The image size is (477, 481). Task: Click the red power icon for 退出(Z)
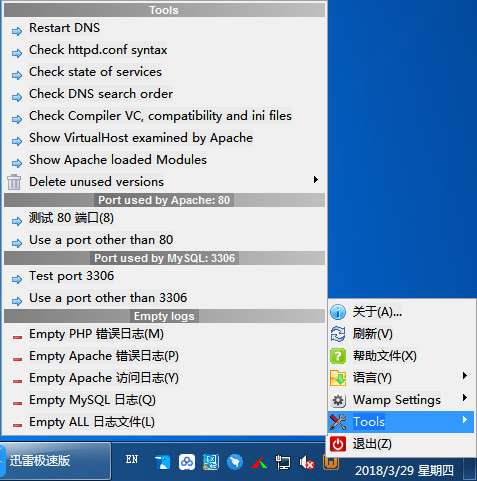click(x=338, y=444)
